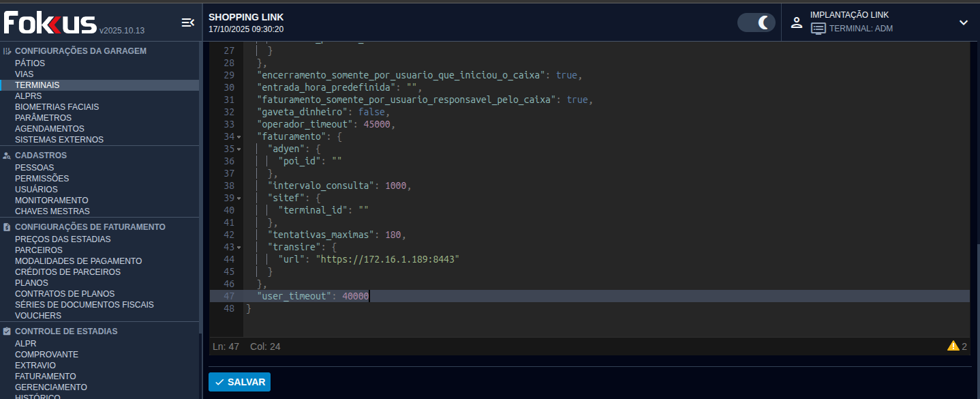Image resolution: width=980 pixels, height=399 pixels.
Task: Open Modalidades de Pagamento link
Action: pyautogui.click(x=78, y=261)
